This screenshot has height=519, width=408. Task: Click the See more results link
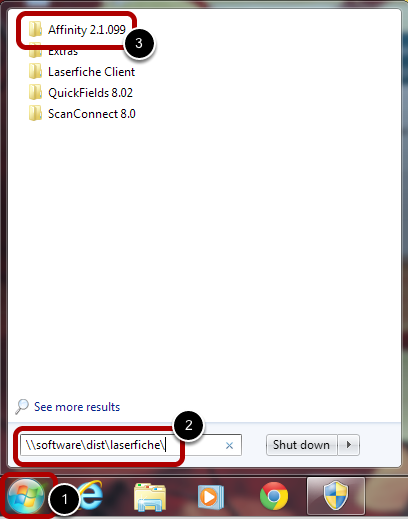tap(77, 407)
